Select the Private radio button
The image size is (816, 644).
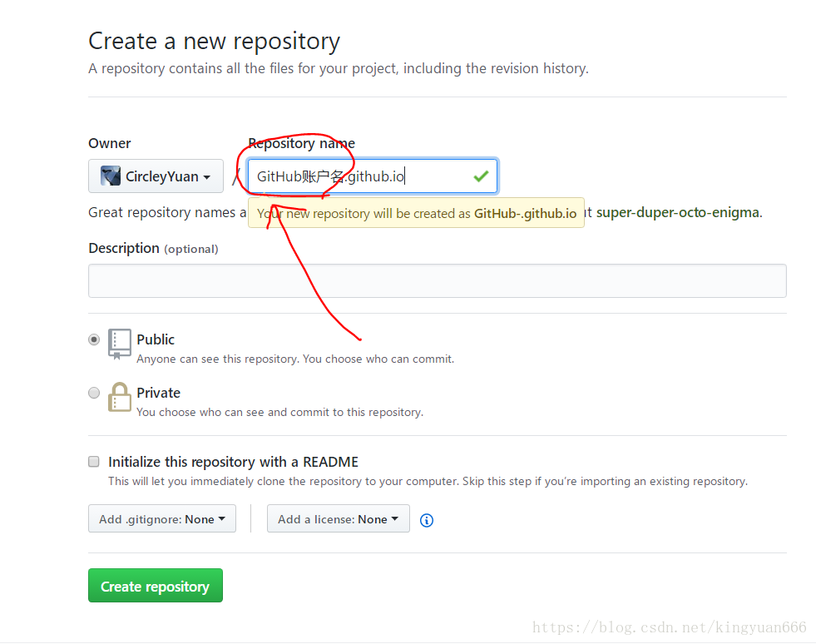[94, 393]
